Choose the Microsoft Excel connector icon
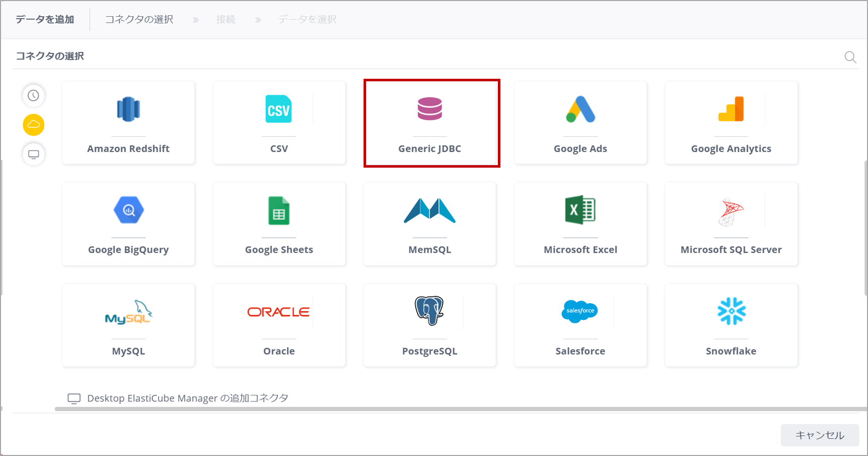The height and width of the screenshot is (456, 868). pyautogui.click(x=580, y=210)
